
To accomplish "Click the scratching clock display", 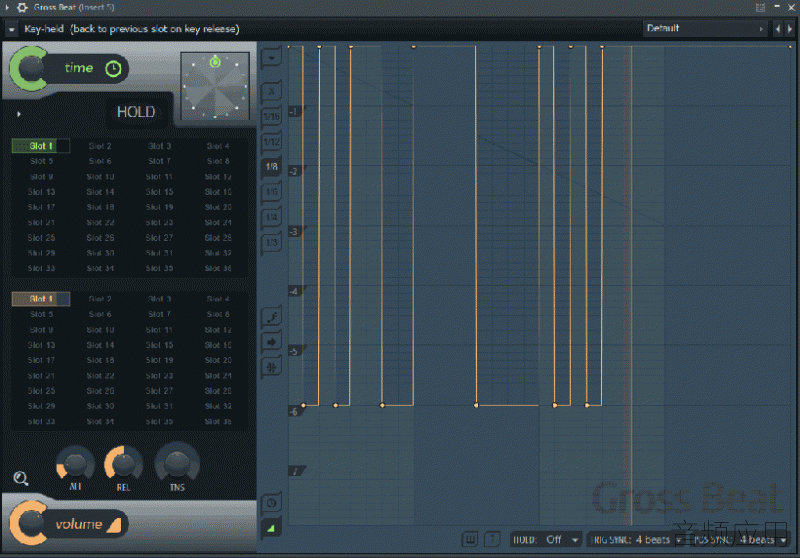I will (215, 86).
